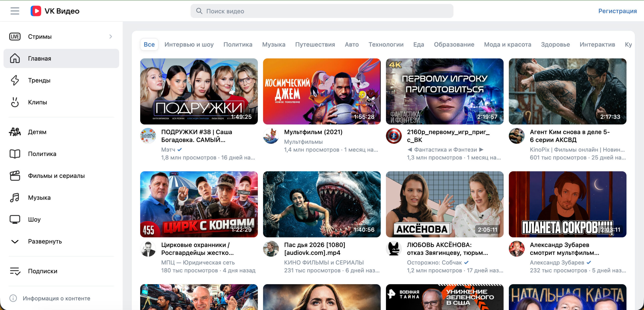Focus the Поиск видео search field
This screenshot has height=310, width=644.
click(322, 11)
